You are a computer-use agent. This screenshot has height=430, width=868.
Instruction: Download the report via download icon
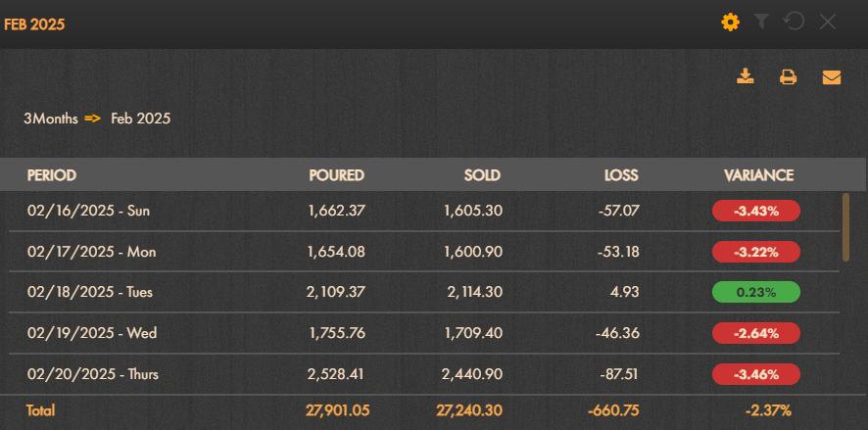click(746, 76)
